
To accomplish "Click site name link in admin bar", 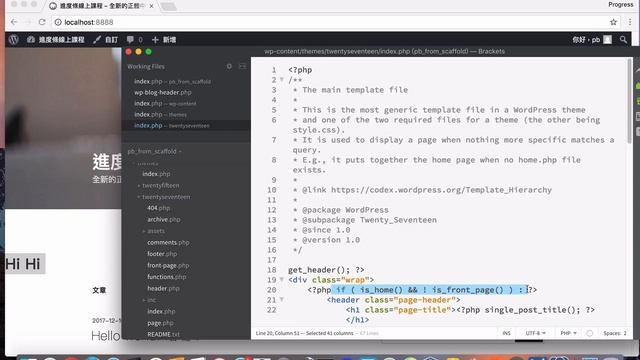I will pyautogui.click(x=56, y=40).
